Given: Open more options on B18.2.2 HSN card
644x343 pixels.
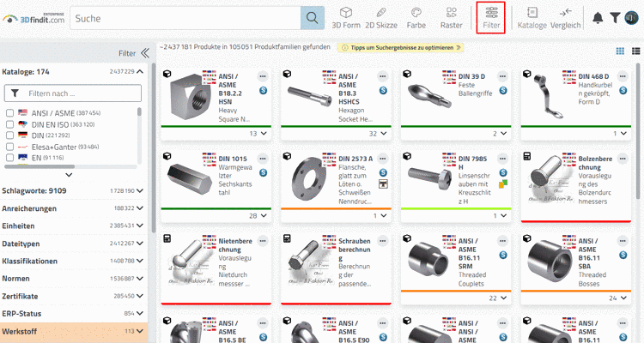Looking at the screenshot, I should click(x=263, y=76).
